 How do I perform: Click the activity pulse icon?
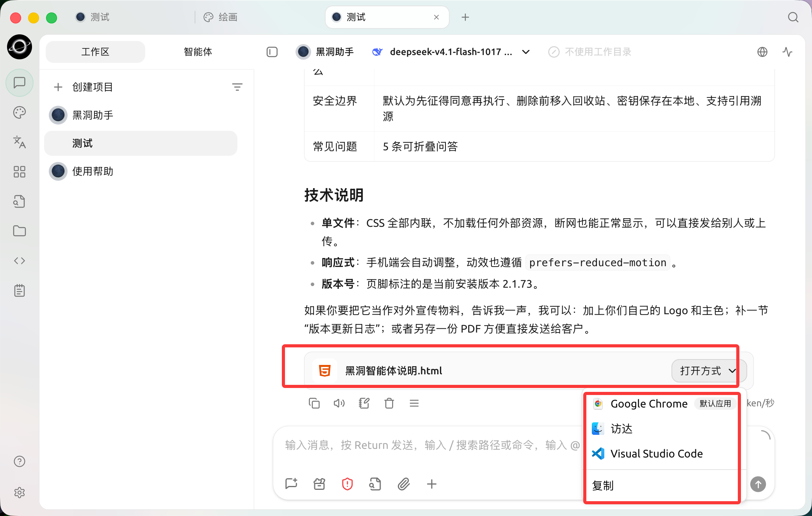[x=787, y=52]
